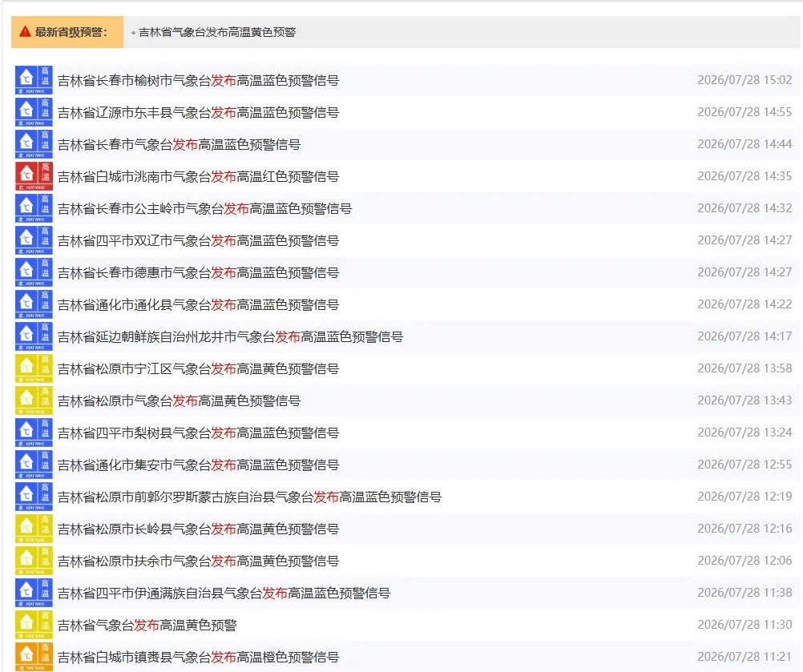The height and width of the screenshot is (672, 803).
Task: Open 辽源市东丰县 blue heat warning link
Action: point(198,113)
